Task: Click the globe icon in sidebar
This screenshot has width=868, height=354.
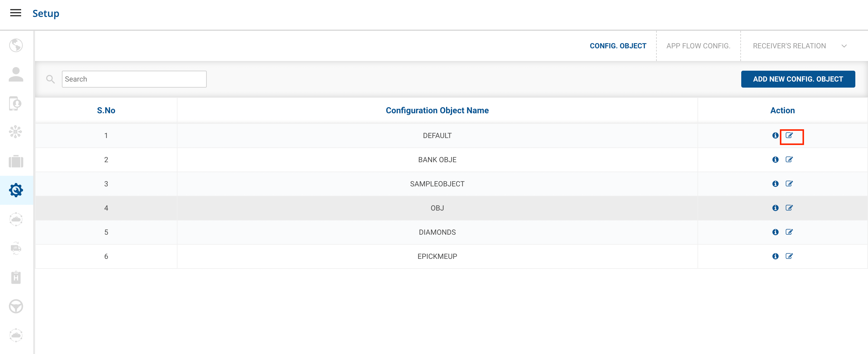Action: 16,45
